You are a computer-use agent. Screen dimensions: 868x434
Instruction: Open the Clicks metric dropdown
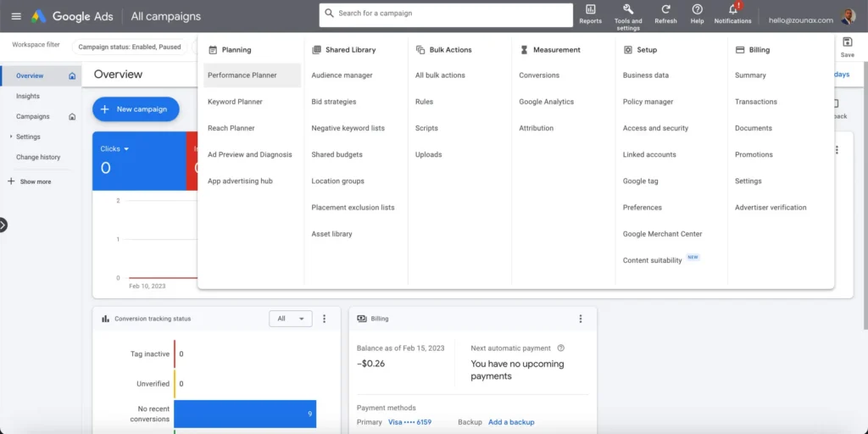[114, 149]
